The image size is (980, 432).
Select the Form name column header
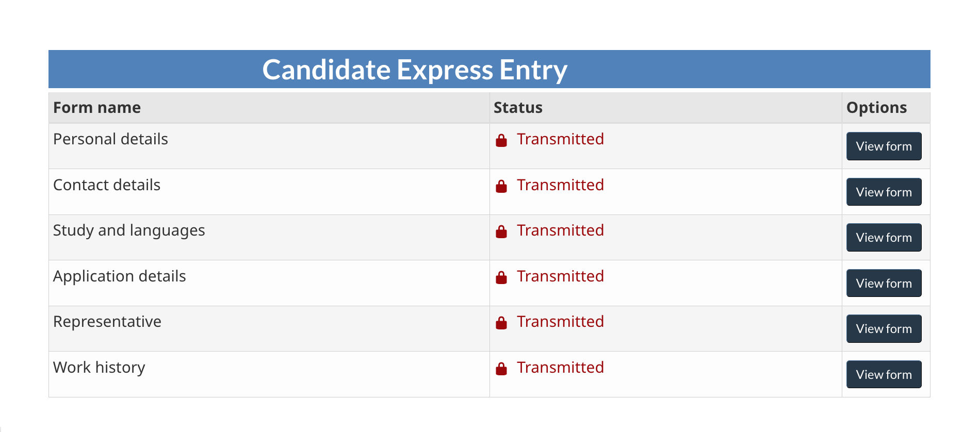97,108
